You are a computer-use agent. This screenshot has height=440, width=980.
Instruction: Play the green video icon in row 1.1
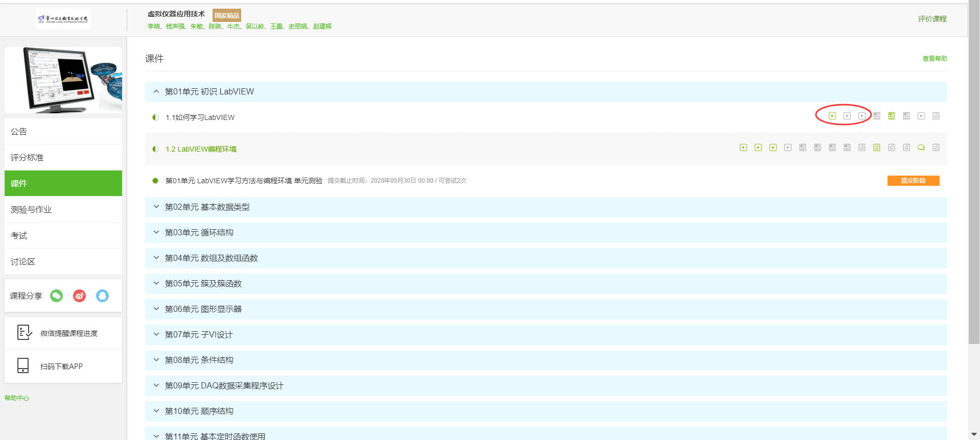pyautogui.click(x=832, y=116)
